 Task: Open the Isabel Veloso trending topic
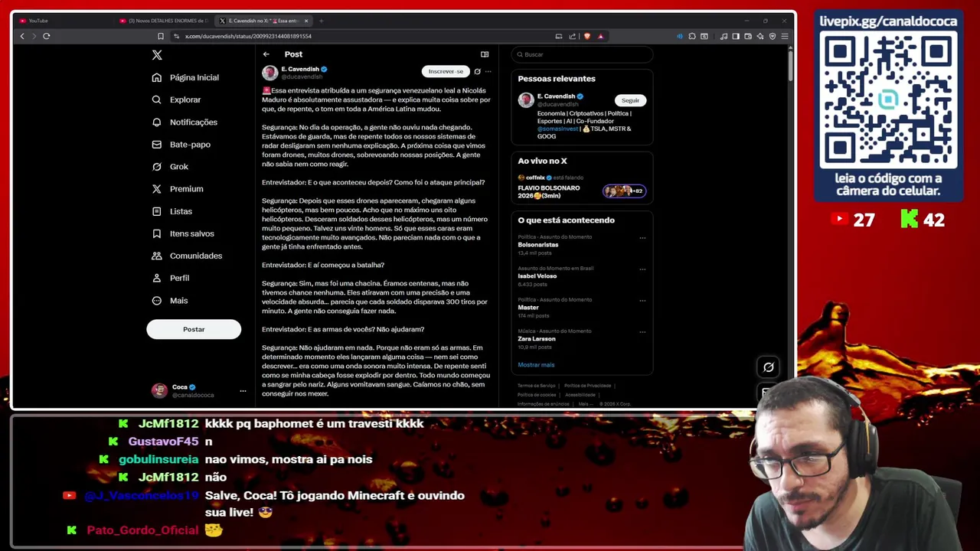click(x=537, y=276)
